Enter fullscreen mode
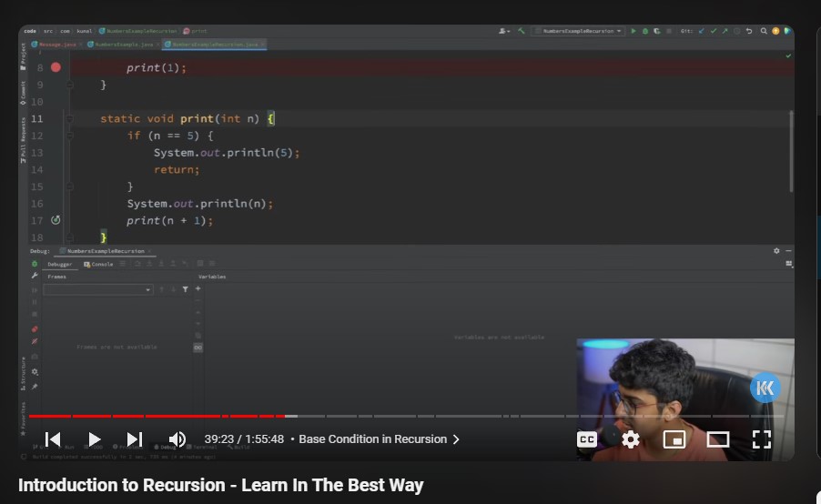Image resolution: width=821 pixels, height=504 pixels. 761,439
